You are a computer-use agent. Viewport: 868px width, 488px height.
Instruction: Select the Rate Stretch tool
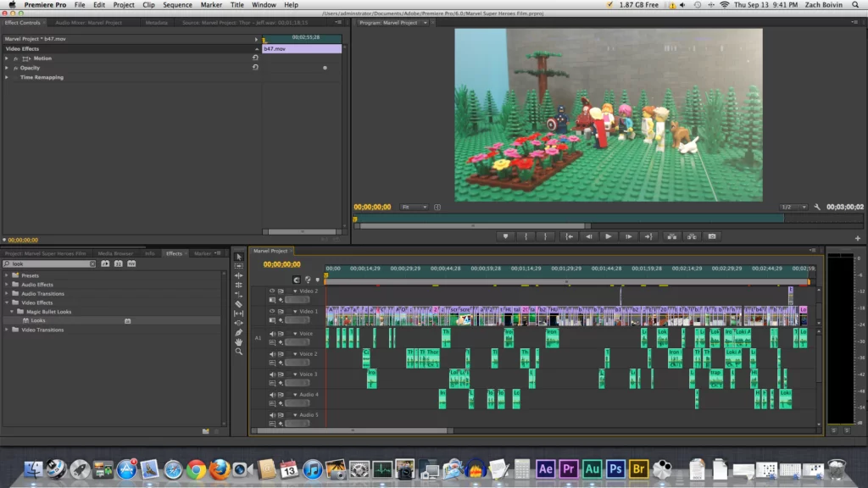238,294
